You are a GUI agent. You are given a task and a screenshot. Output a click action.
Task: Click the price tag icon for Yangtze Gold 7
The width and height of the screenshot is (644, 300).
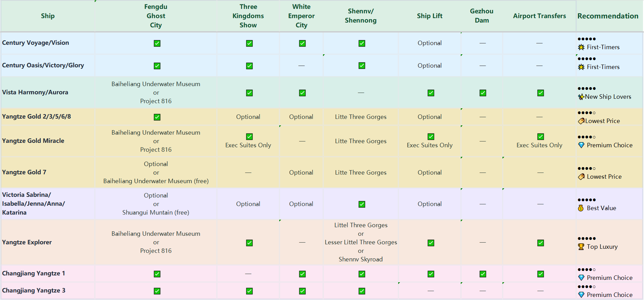pos(581,177)
